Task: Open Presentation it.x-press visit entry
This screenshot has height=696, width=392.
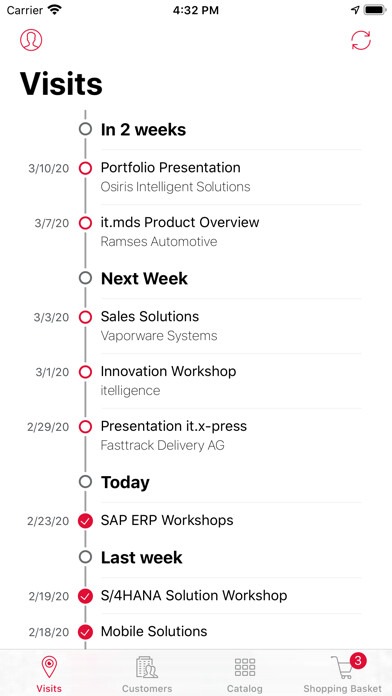Action: (231, 435)
